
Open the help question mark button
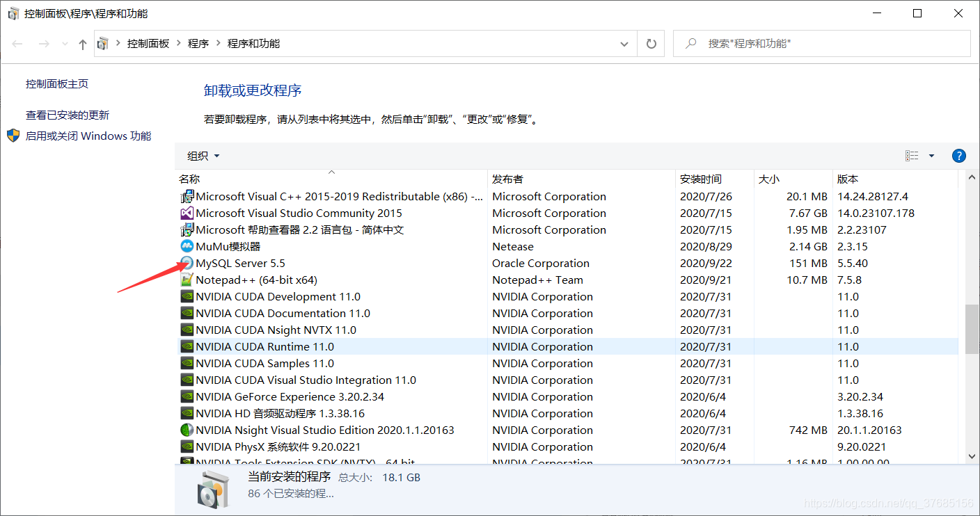[x=958, y=156]
